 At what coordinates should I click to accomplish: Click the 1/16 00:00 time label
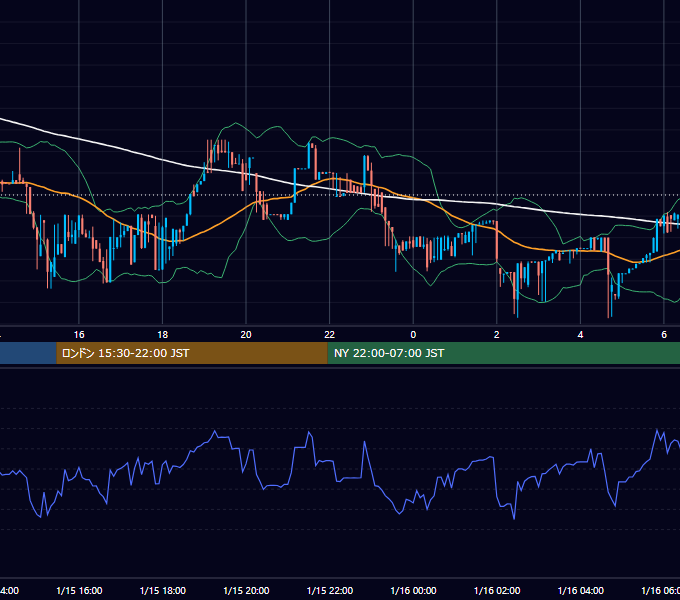pyautogui.click(x=413, y=590)
